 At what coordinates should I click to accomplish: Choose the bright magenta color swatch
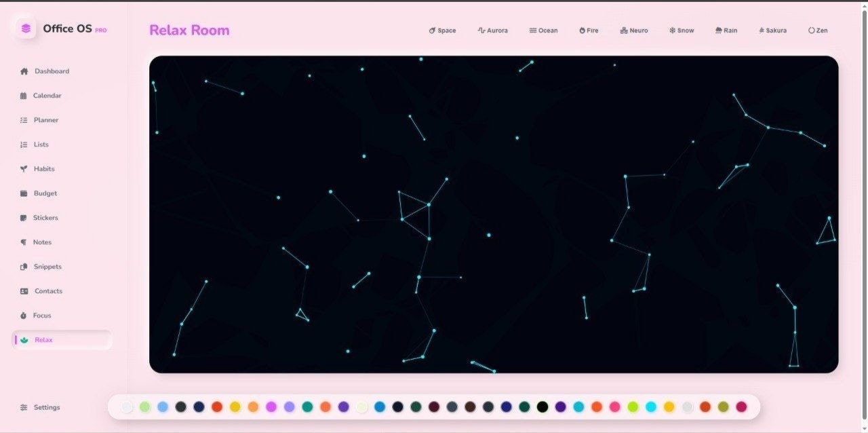271,407
